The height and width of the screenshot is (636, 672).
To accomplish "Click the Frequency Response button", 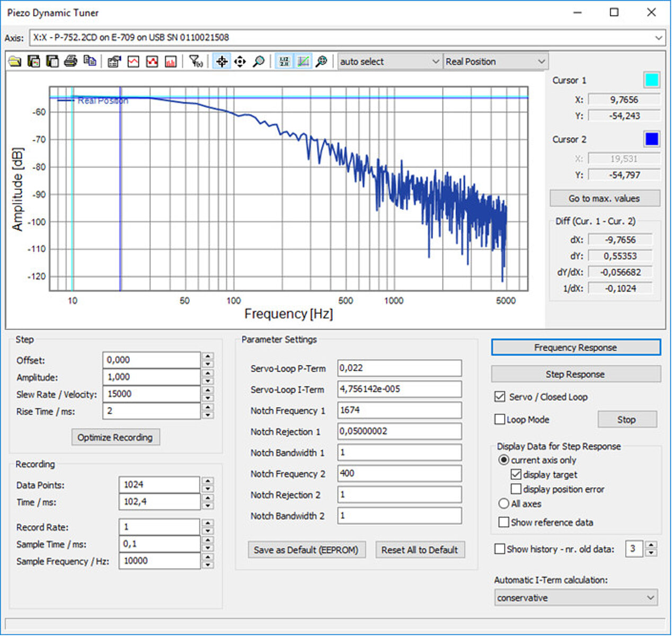I will tap(576, 348).
